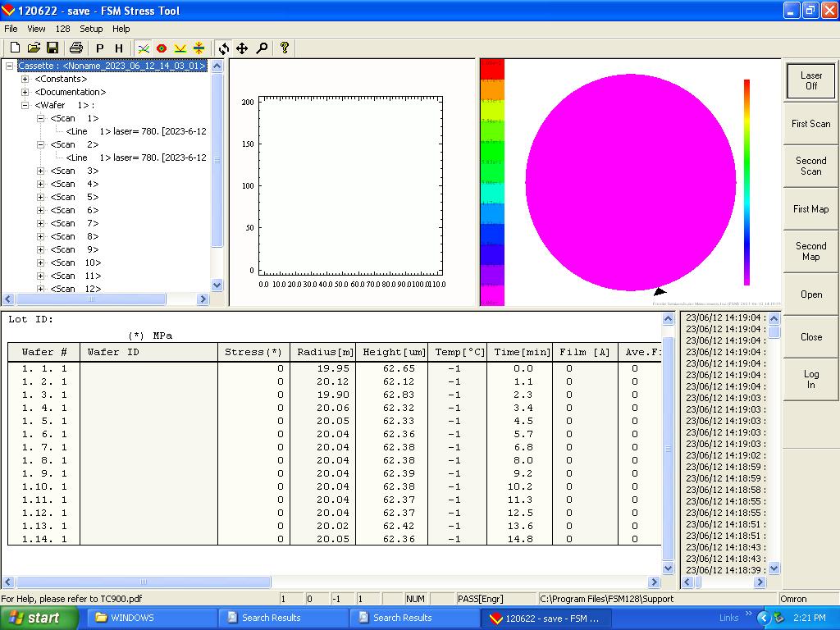840x630 pixels.
Task: Click the P toolbar button
Action: point(99,48)
